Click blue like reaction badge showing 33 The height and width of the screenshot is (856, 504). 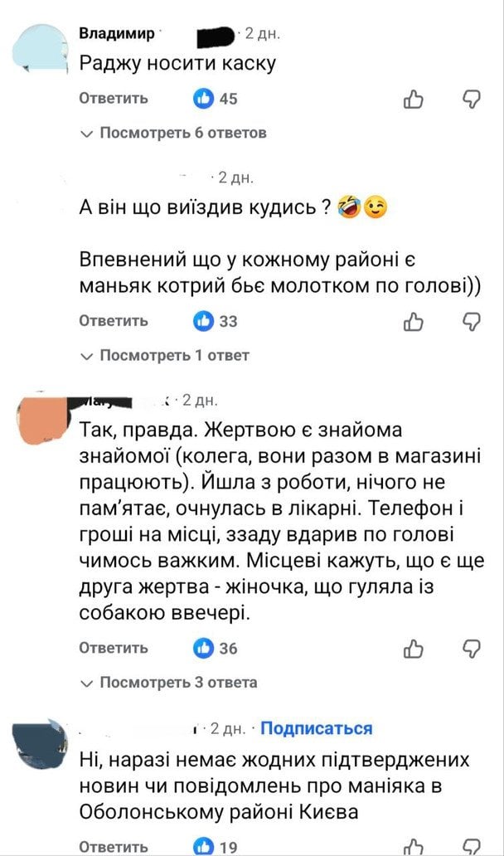click(203, 321)
